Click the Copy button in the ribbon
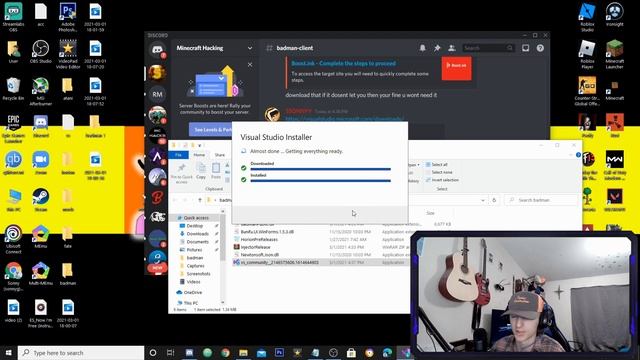The height and width of the screenshot is (360, 640). pyautogui.click(x=201, y=171)
